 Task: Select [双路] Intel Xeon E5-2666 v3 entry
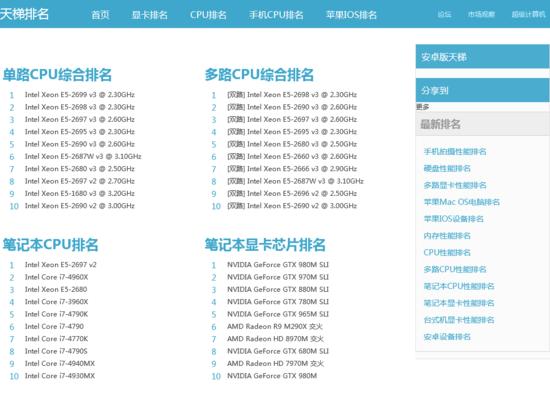[x=292, y=169]
